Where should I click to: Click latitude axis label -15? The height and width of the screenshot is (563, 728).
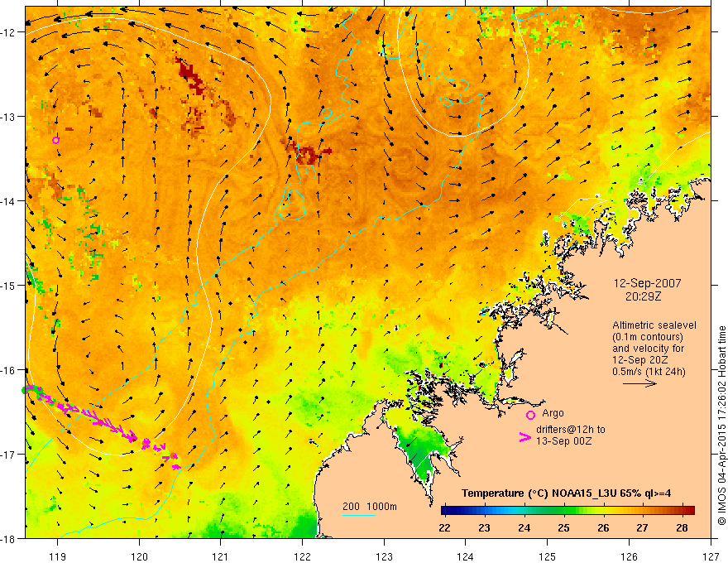tap(9, 285)
